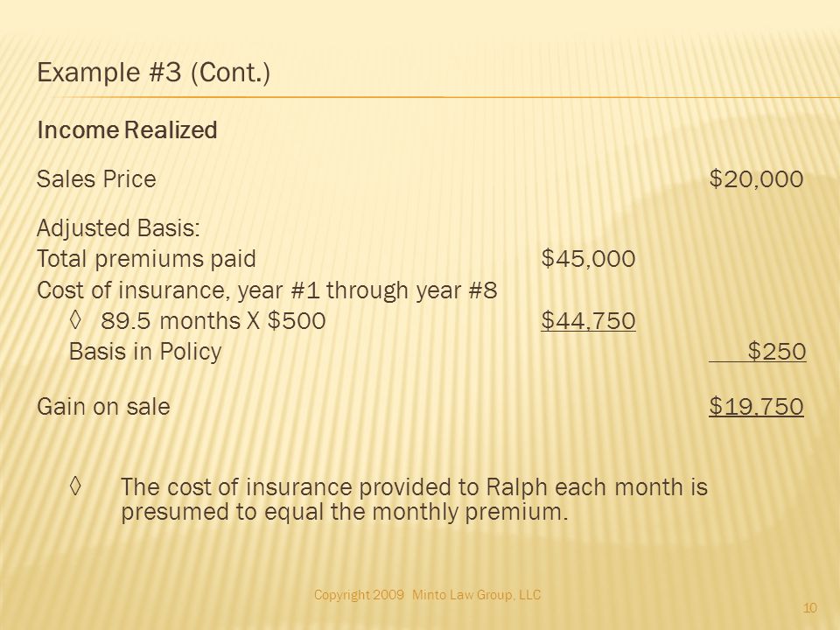Click the presumed to equal monthly premium line
This screenshot has width=840, height=630.
tap(344, 512)
